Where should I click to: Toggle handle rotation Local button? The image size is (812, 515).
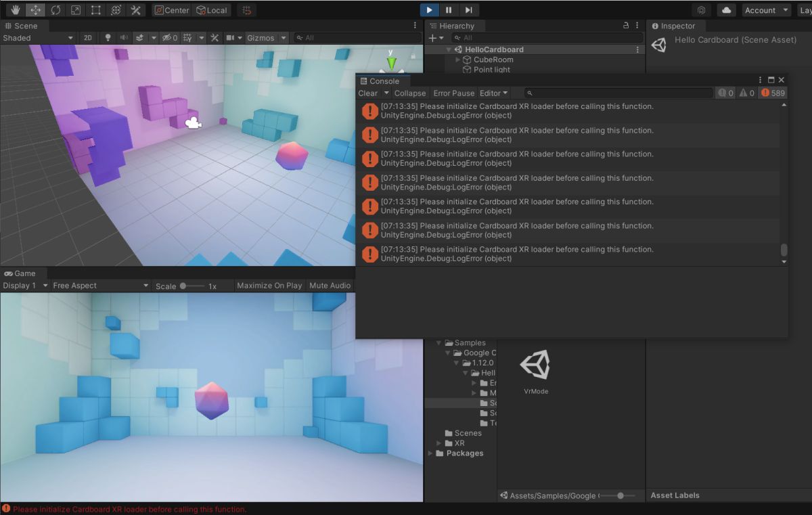point(212,10)
